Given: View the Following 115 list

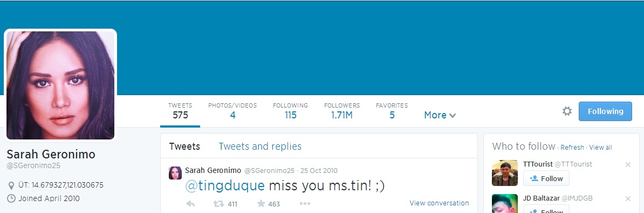Looking at the screenshot, I should tap(290, 111).
